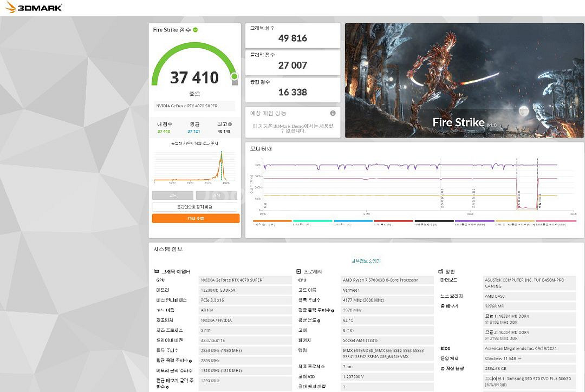Click the compare results online button
The image size is (585, 392).
(195, 207)
